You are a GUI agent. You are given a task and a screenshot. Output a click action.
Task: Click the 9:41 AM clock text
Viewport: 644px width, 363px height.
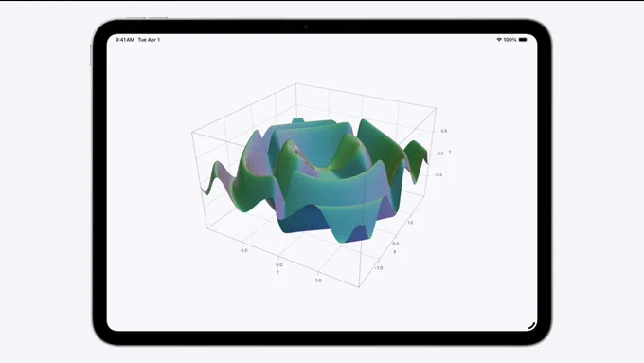124,40
